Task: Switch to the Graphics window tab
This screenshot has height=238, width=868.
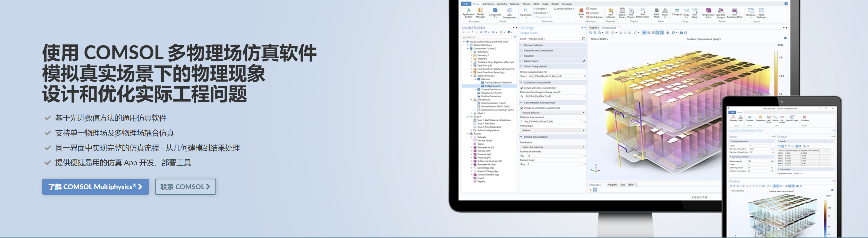Action: click(x=594, y=28)
